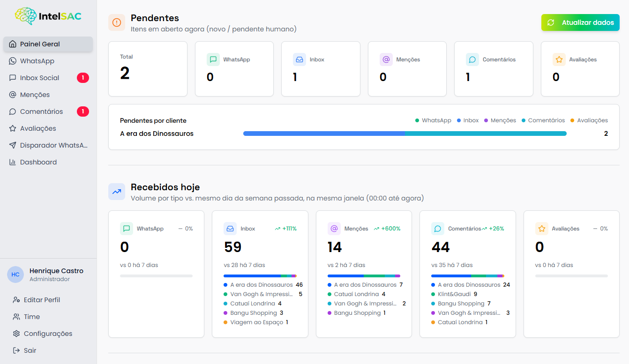
Task: Click the red badge on Comentários
Action: tap(83, 111)
